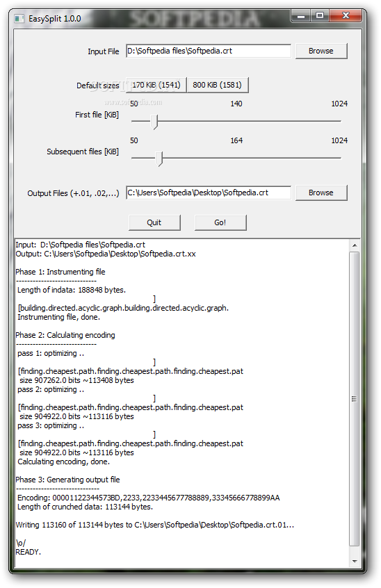Click the log scrollbar up arrow

(355, 245)
